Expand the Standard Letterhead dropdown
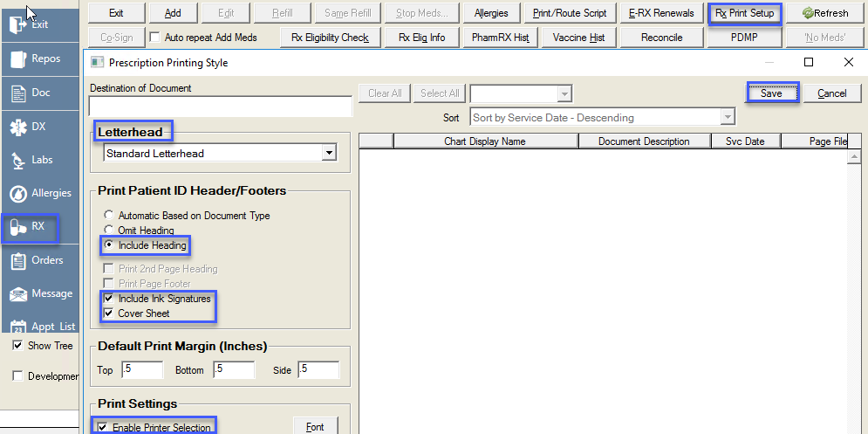Viewport: 868px width, 434px height. pyautogui.click(x=329, y=153)
